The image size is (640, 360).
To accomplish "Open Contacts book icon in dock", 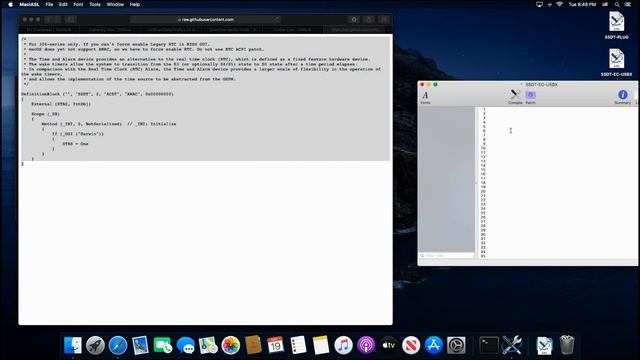I will (x=253, y=345).
